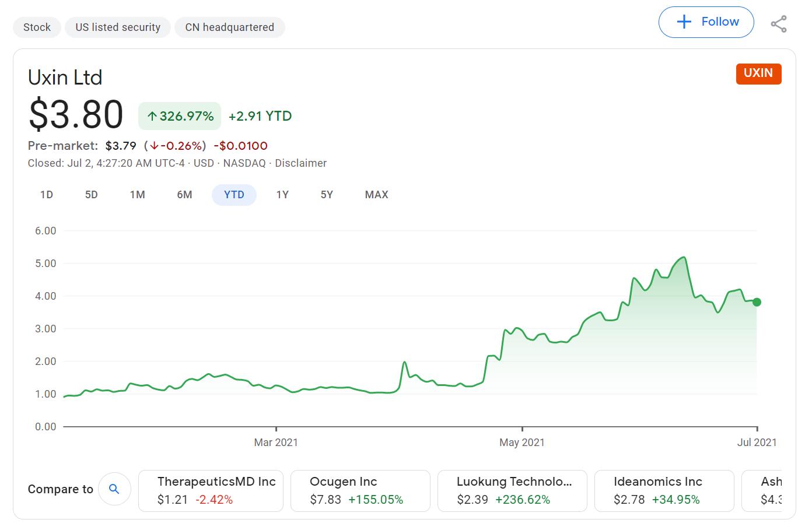Show the 5Y price chart
812x530 pixels.
tap(327, 195)
